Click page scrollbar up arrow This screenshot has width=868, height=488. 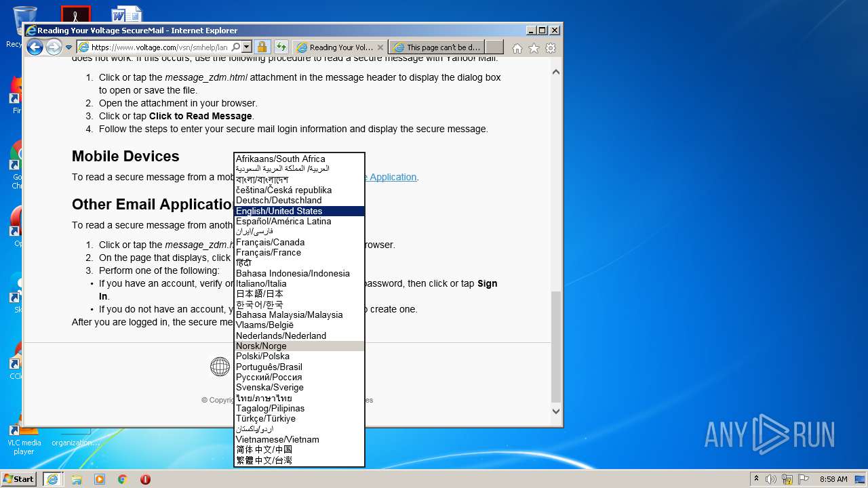556,72
